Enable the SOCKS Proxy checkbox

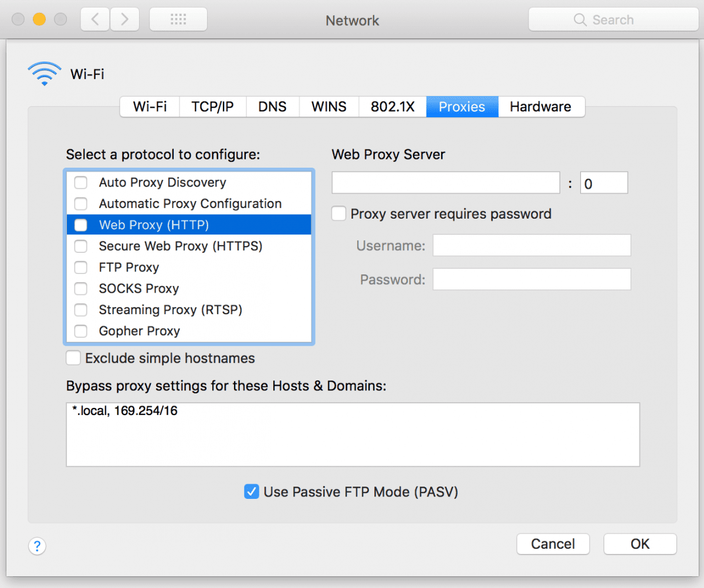[x=80, y=288]
